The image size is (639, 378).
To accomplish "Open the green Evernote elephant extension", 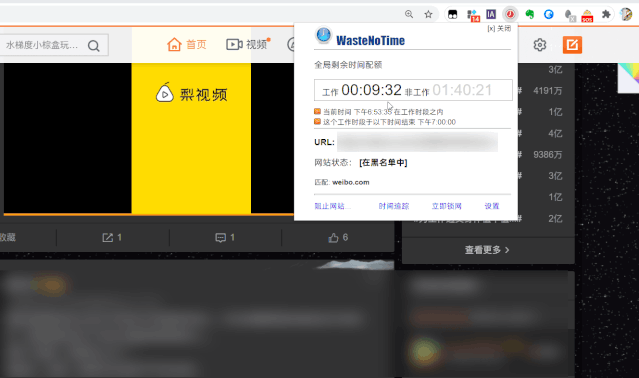I will coord(529,15).
